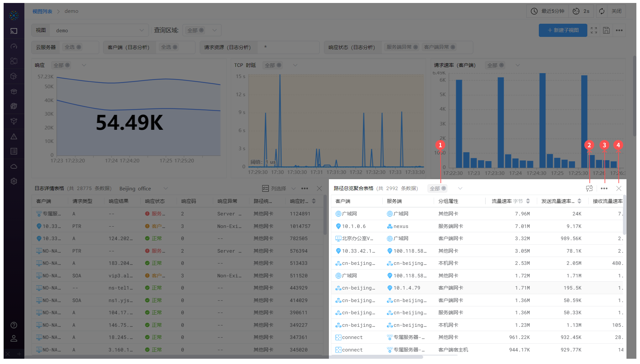Click the filter timer icon in 路径总览聚合表格
Viewport: 640px width, 364px height.
[589, 188]
